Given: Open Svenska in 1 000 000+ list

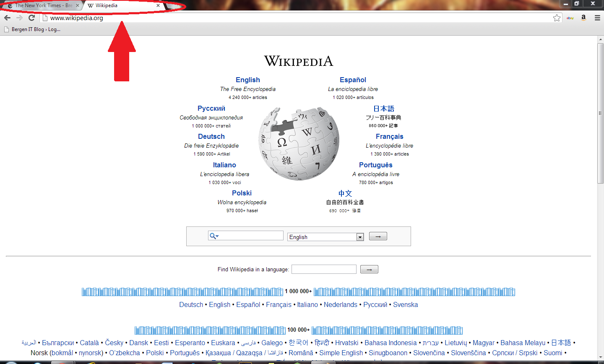Looking at the screenshot, I should 405,304.
